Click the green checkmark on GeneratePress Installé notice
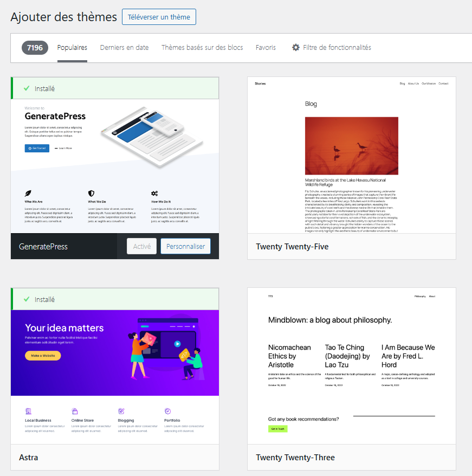The width and height of the screenshot is (472, 476). coord(27,88)
